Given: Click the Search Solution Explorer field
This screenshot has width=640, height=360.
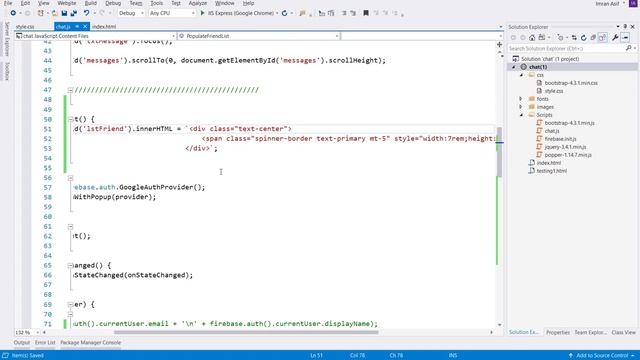Looking at the screenshot, I should click(x=567, y=48).
